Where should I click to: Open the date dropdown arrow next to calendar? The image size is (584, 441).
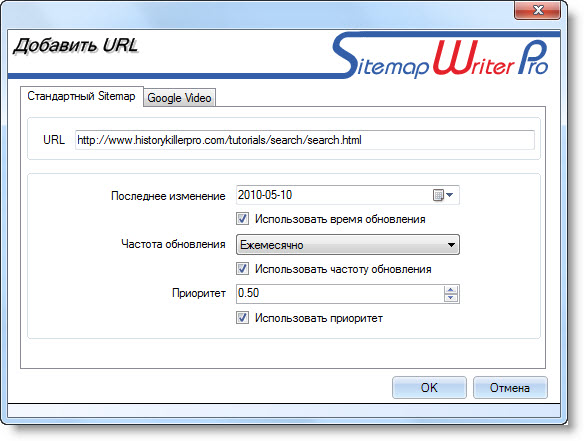tap(450, 195)
